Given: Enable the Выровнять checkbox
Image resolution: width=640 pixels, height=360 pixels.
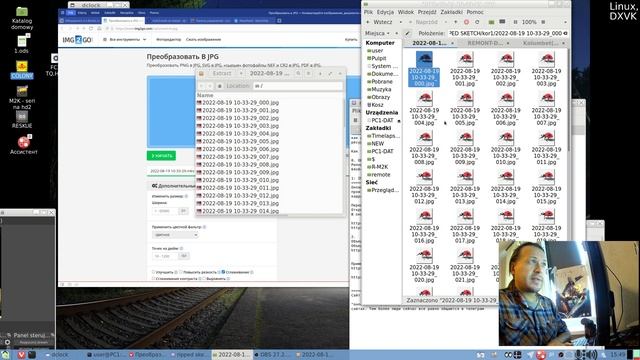Looking at the screenshot, I should pyautogui.click(x=203, y=278).
